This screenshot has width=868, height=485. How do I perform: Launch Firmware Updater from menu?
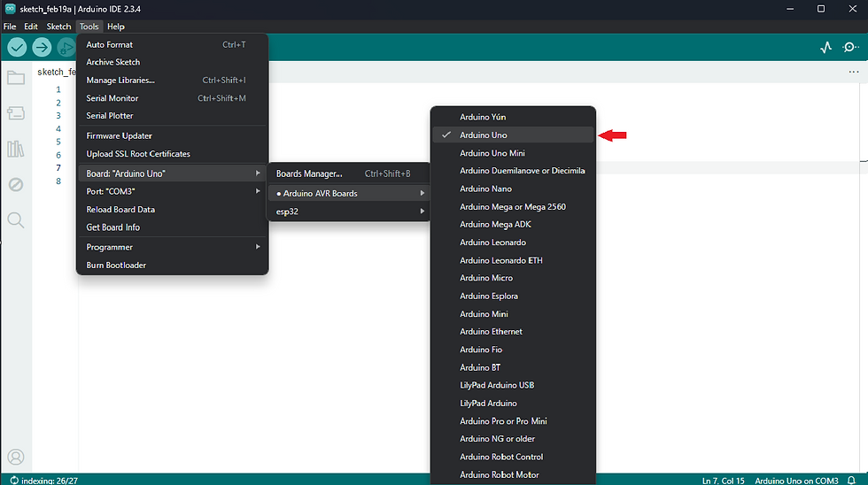click(172, 136)
